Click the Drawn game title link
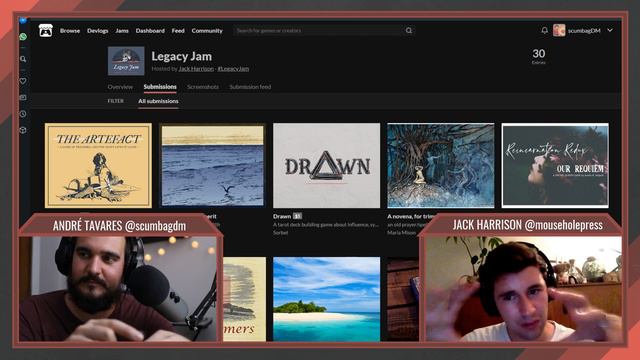 (282, 216)
